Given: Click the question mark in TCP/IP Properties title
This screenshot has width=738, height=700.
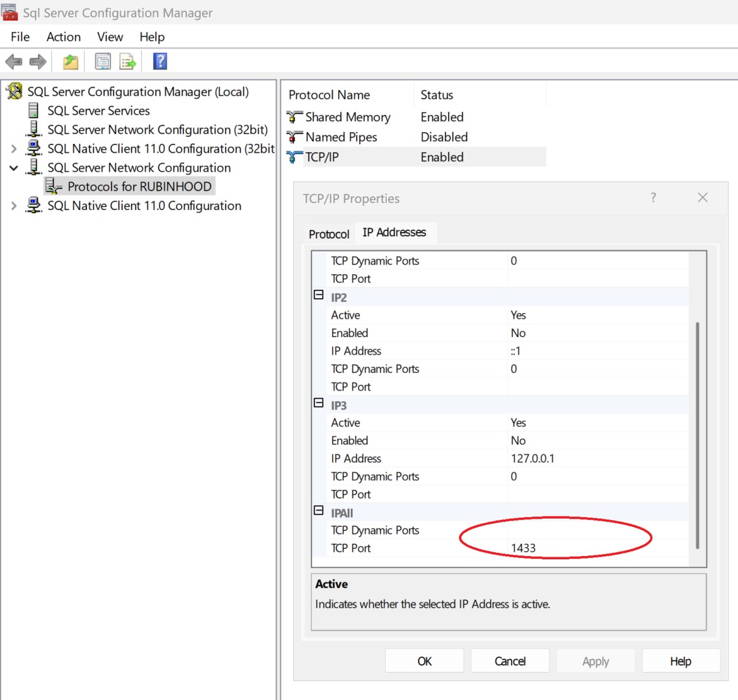Looking at the screenshot, I should (x=653, y=198).
